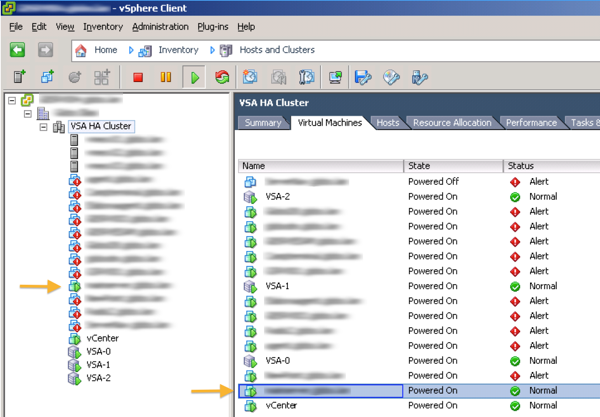Switch to the Performance tab
This screenshot has height=417, width=600.
(532, 123)
